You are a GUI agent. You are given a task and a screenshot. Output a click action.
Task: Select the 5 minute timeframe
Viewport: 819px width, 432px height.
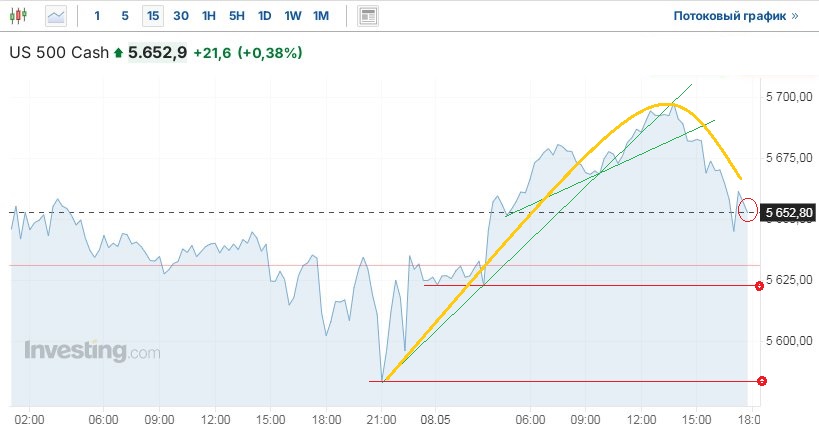point(125,16)
